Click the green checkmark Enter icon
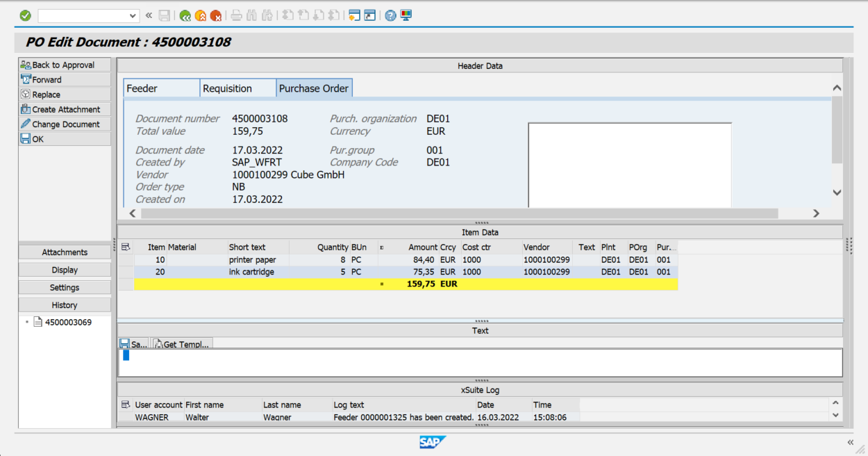Image resolution: width=868 pixels, height=456 pixels. pos(26,15)
